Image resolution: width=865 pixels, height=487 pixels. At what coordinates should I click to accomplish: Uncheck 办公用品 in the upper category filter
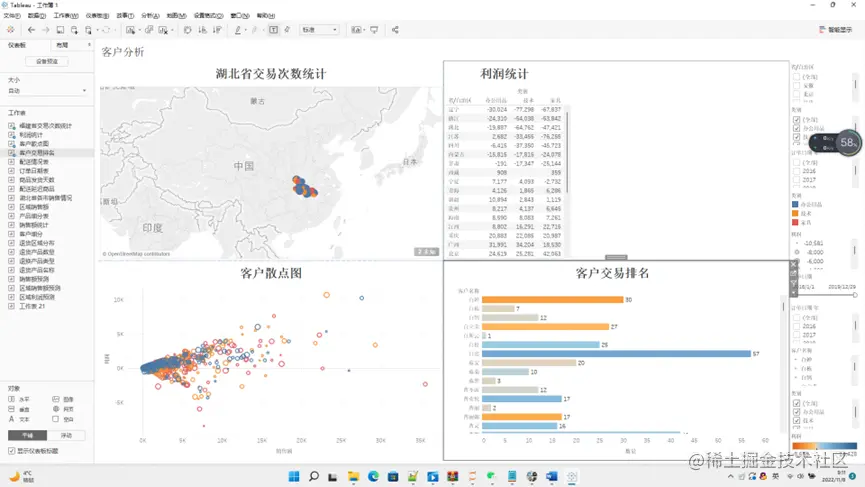pyautogui.click(x=797, y=129)
